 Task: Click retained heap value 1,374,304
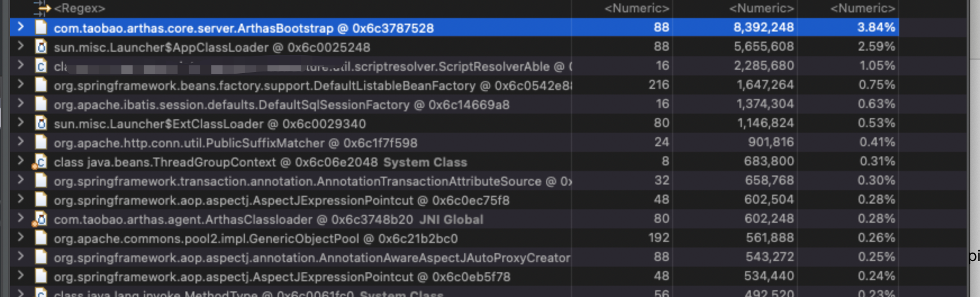[x=765, y=103]
